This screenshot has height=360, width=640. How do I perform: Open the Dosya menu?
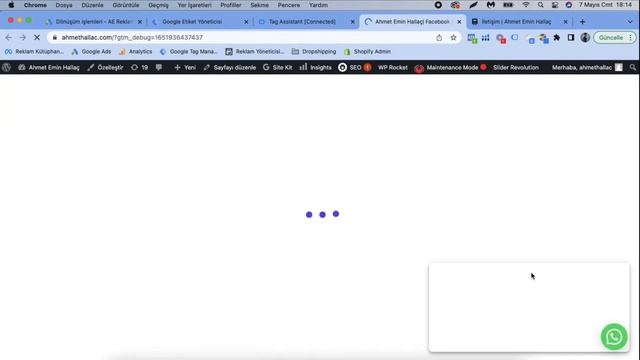tap(64, 5)
